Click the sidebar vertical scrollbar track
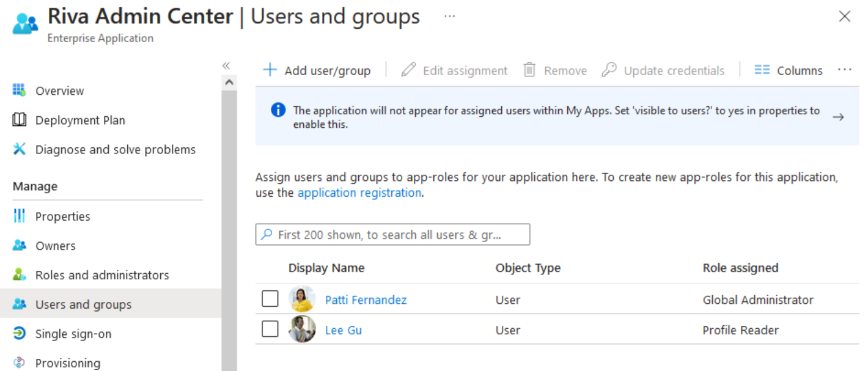 229,229
